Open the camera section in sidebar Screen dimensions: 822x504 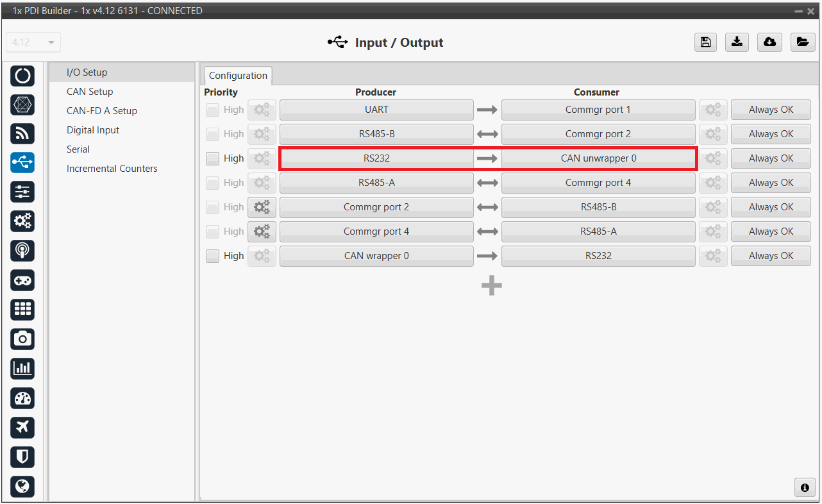(x=22, y=339)
